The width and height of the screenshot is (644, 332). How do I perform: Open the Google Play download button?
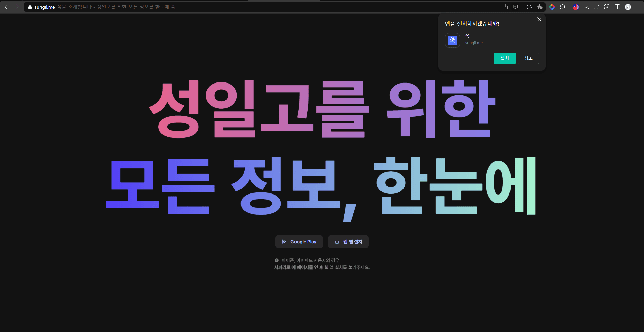(299, 242)
